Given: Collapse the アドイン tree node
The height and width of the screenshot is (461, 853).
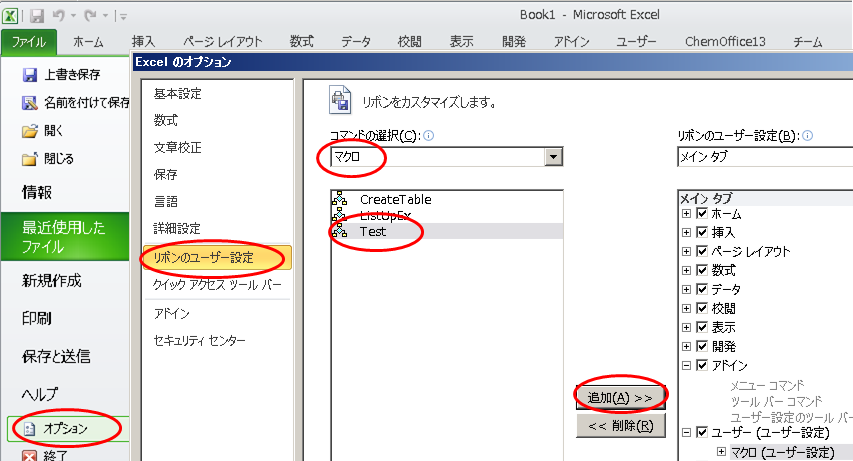Looking at the screenshot, I should (687, 366).
